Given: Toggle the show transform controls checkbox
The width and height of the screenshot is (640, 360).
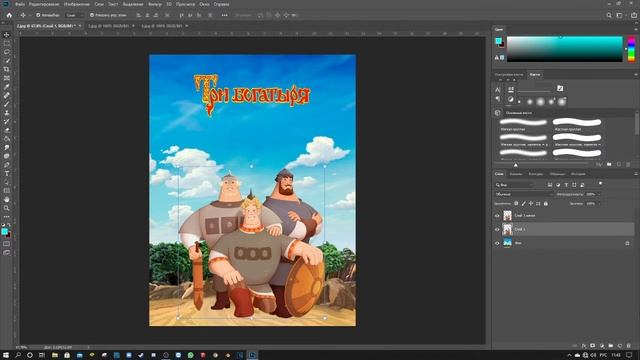Looking at the screenshot, I should [x=92, y=15].
